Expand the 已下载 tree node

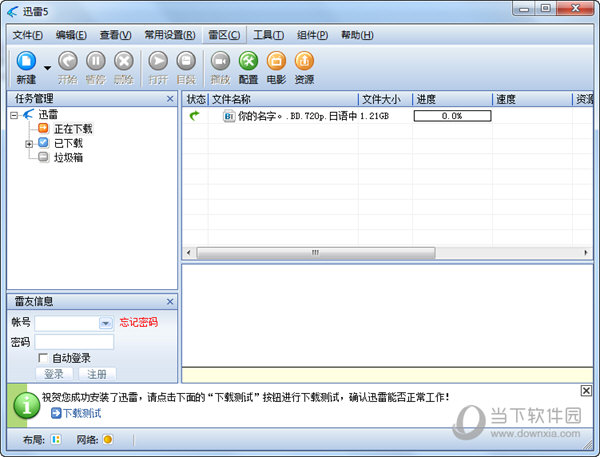pyautogui.click(x=29, y=144)
